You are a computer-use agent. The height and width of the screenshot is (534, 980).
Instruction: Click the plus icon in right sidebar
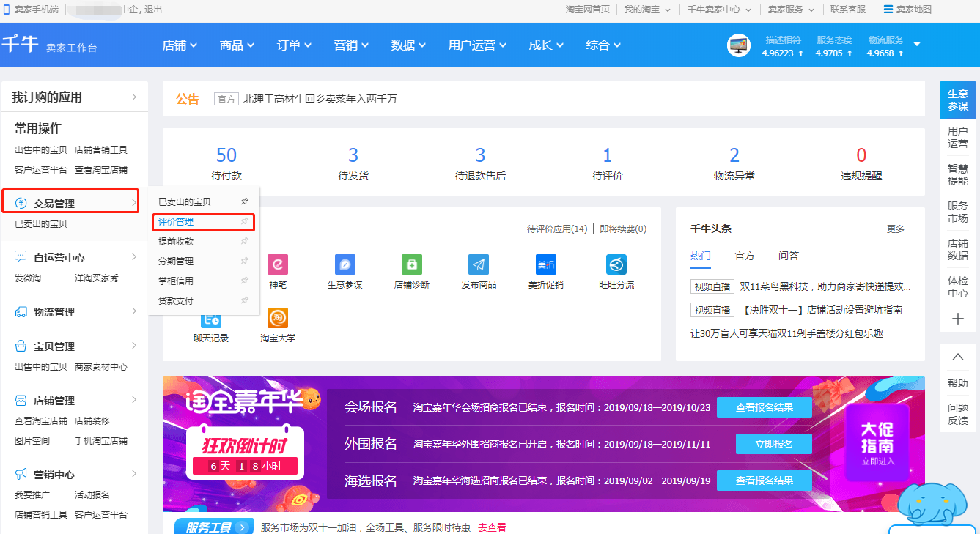[957, 319]
